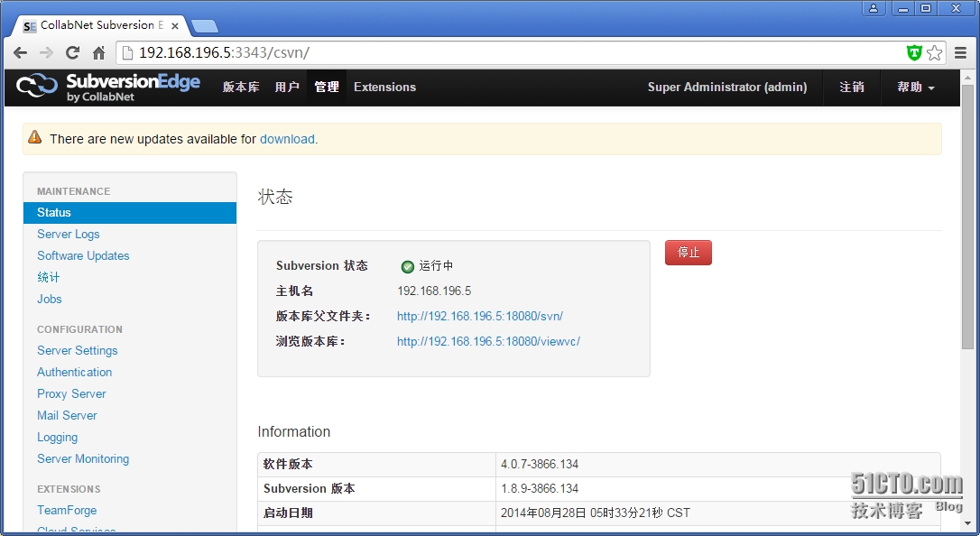The width and height of the screenshot is (980, 536).
Task: Open Server Settings configuration page
Action: click(x=77, y=350)
